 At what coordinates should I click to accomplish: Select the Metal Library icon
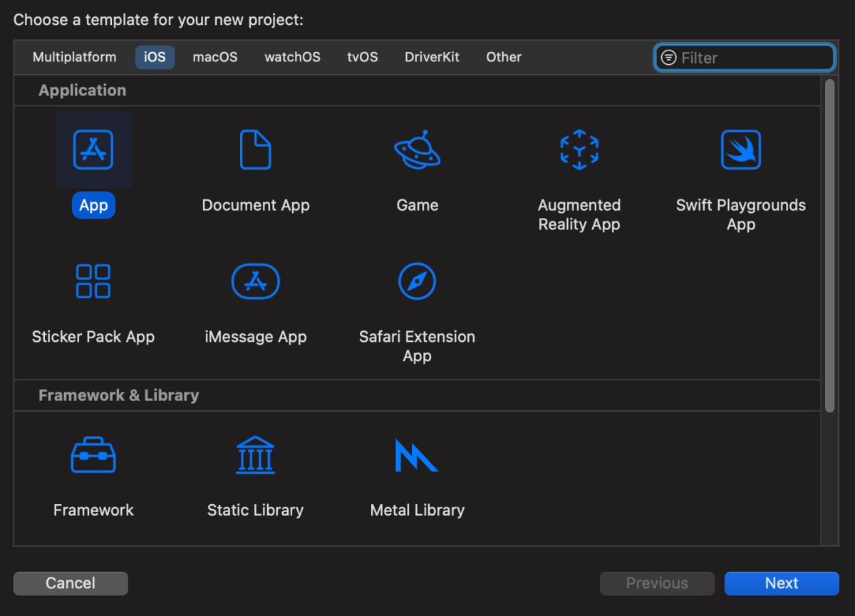click(x=417, y=455)
